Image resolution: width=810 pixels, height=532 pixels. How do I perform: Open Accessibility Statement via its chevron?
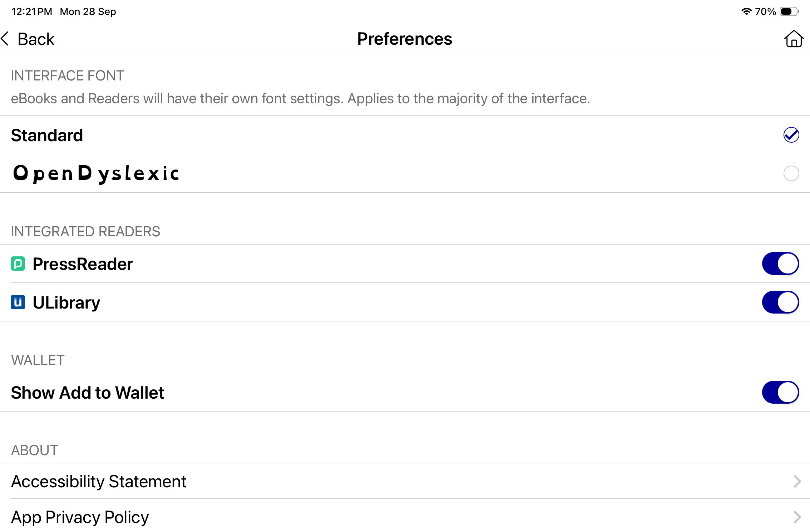797,481
